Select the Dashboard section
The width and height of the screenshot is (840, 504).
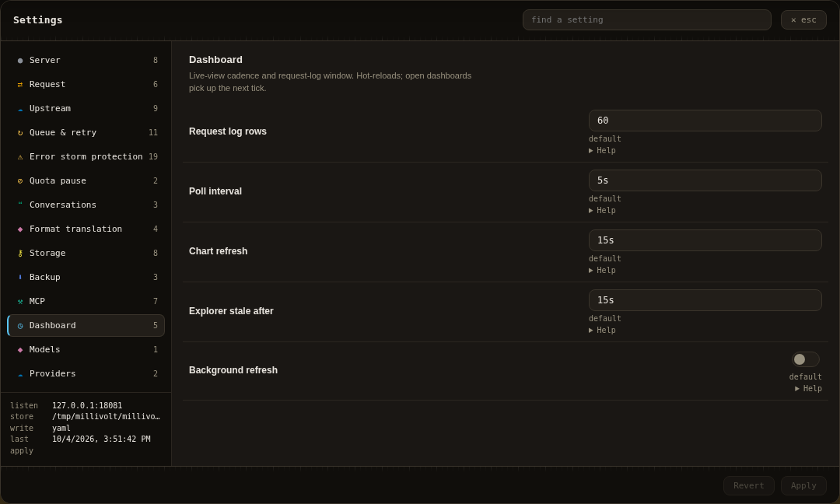click(x=86, y=326)
